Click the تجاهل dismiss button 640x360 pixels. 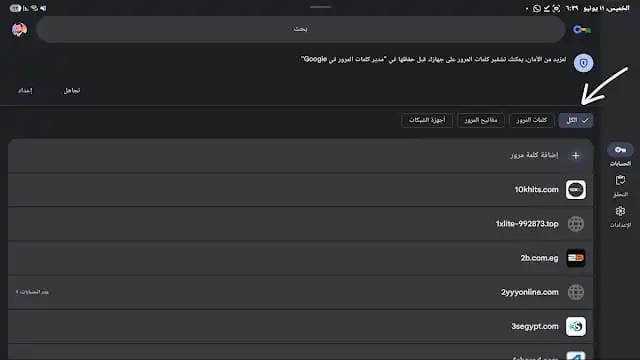pyautogui.click(x=72, y=91)
